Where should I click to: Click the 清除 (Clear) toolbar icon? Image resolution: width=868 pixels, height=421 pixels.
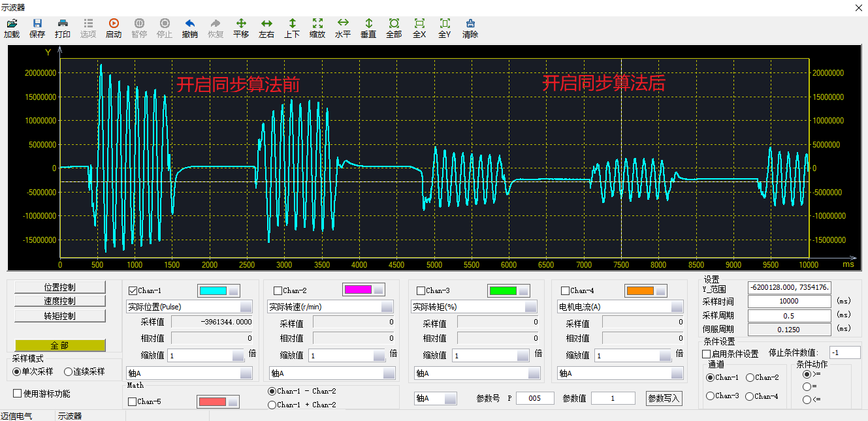[x=470, y=23]
